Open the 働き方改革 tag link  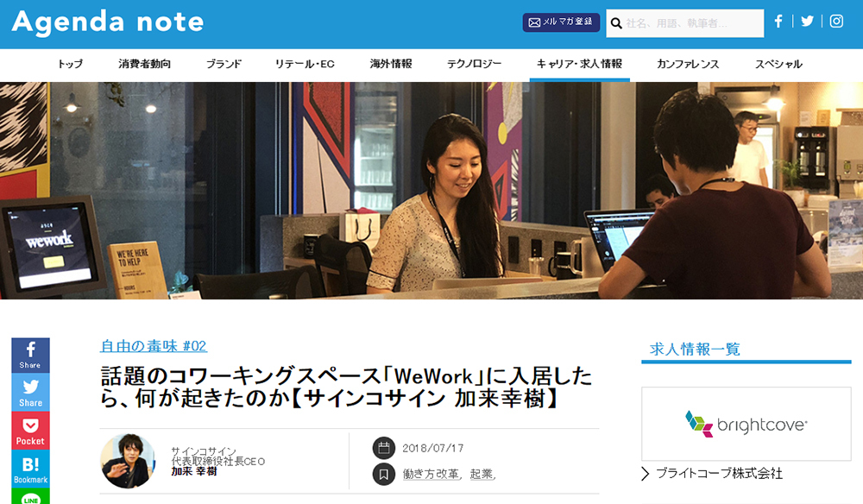point(431,474)
